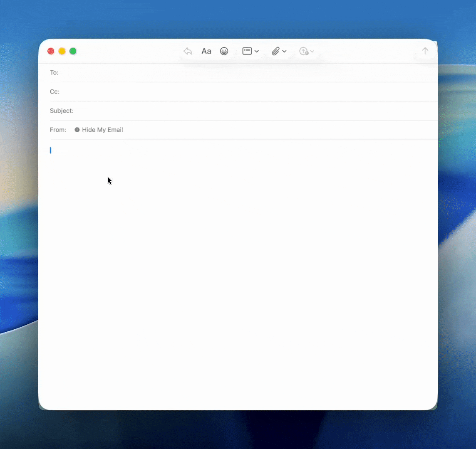Click the header fields layout icon
Image resolution: width=476 pixels, height=449 pixels.
(x=247, y=51)
